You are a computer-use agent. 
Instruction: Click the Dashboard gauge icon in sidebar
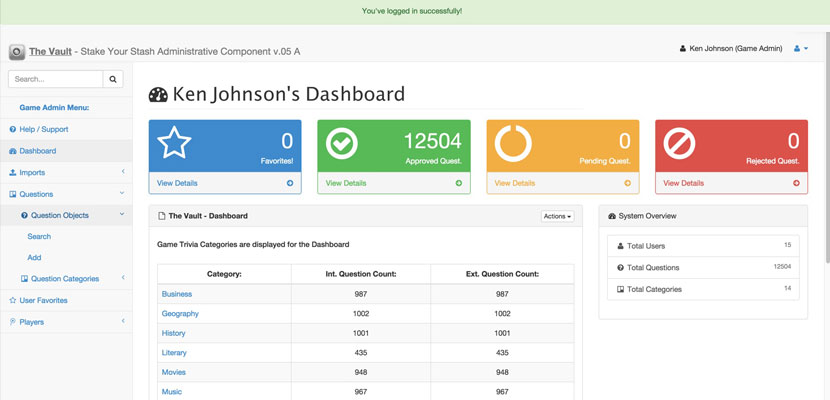13,151
